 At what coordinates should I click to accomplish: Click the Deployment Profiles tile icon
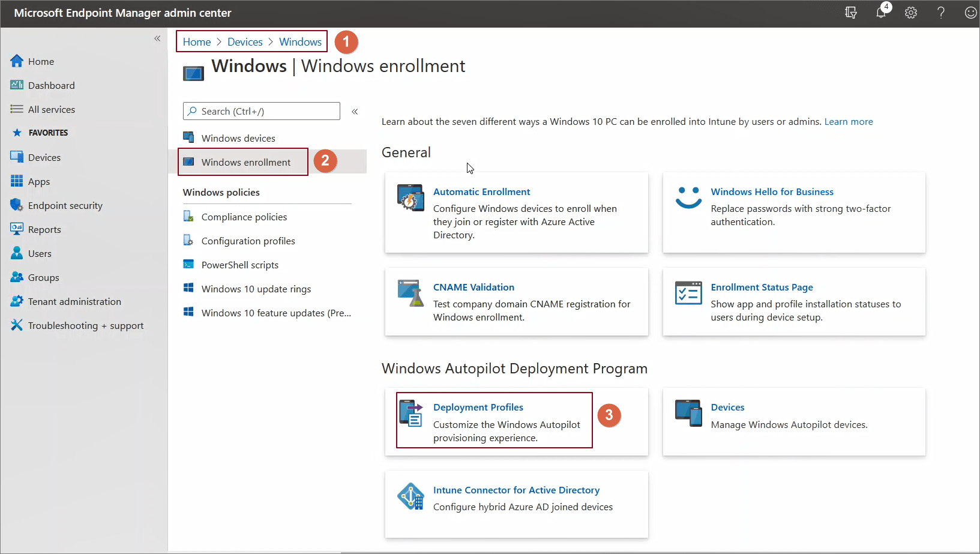[x=411, y=413]
